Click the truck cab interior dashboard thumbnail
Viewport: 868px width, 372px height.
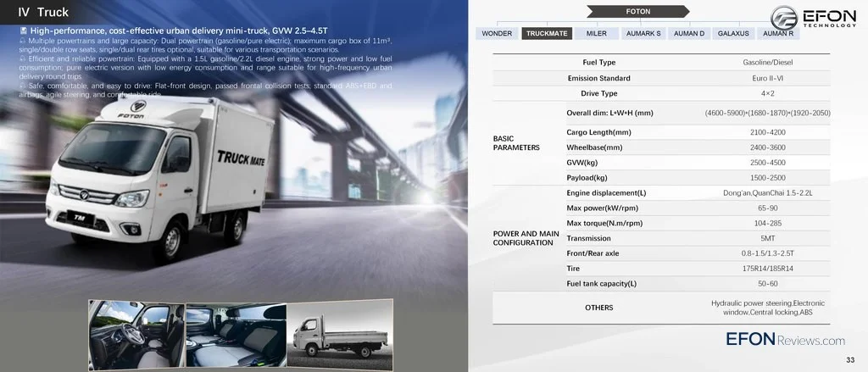pos(136,336)
